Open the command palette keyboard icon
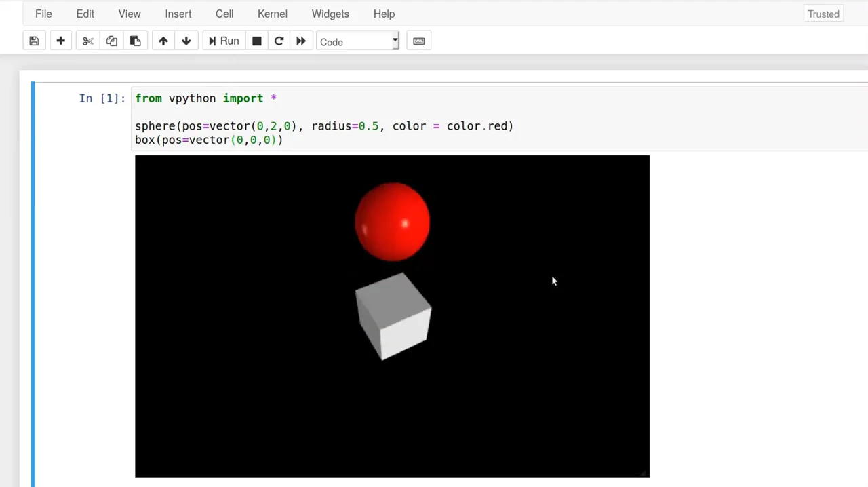868x487 pixels. pyautogui.click(x=418, y=41)
